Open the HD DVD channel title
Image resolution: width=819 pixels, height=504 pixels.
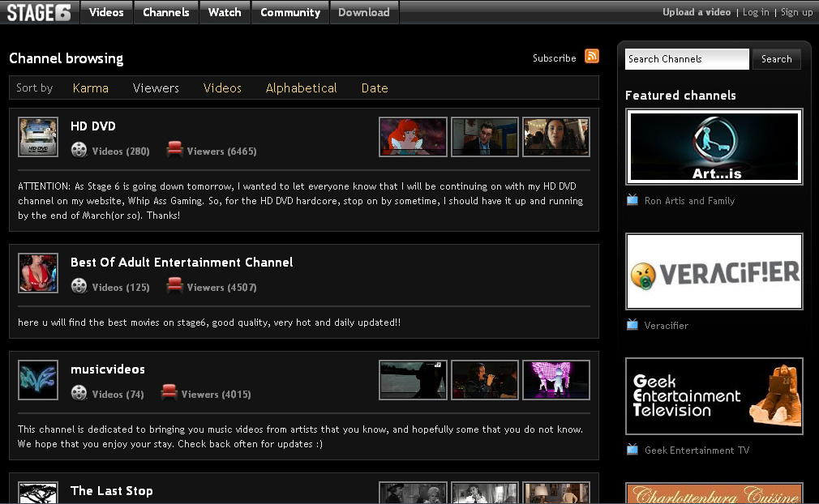93,126
